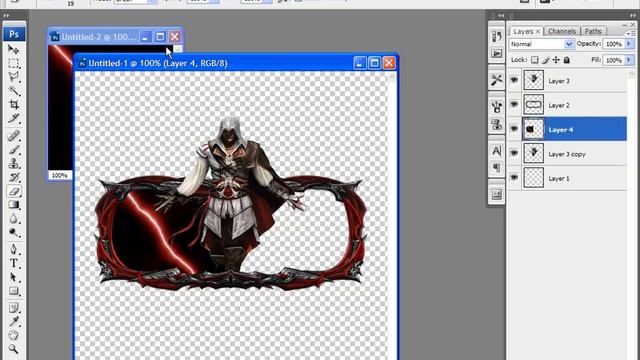
Task: Click the Untitled-2 zoom percentage field
Action: pyautogui.click(x=60, y=175)
